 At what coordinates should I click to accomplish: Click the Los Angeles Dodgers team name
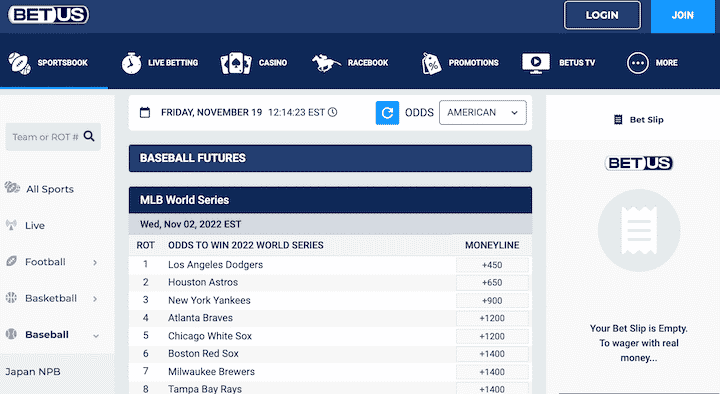tap(215, 265)
